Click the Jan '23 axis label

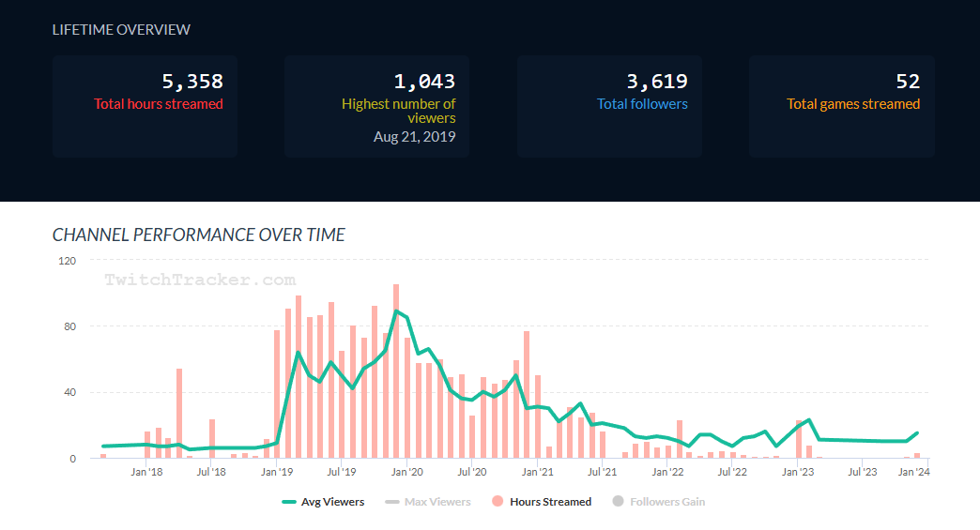tap(798, 472)
